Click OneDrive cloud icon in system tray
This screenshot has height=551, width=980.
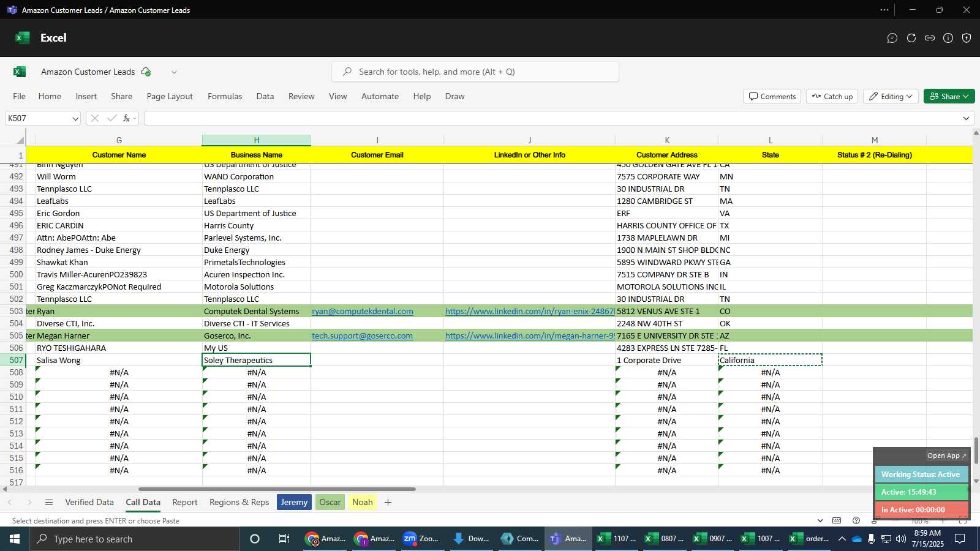pyautogui.click(x=857, y=539)
